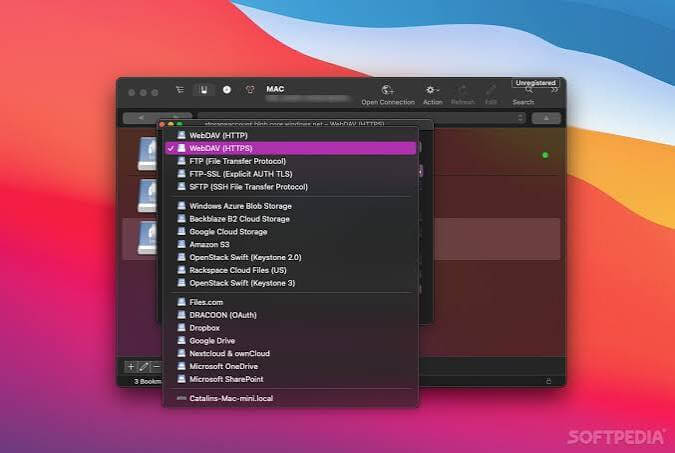Click the Unregistered badge

(x=535, y=83)
